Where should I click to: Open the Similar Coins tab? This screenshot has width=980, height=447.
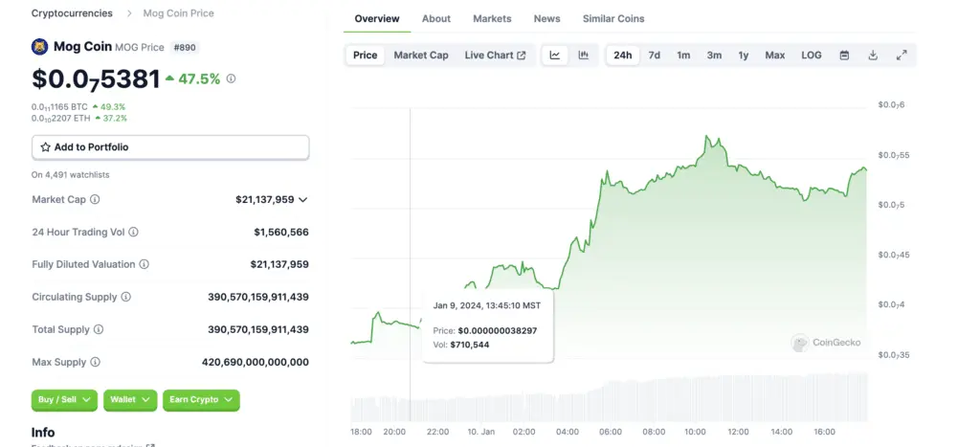613,19
